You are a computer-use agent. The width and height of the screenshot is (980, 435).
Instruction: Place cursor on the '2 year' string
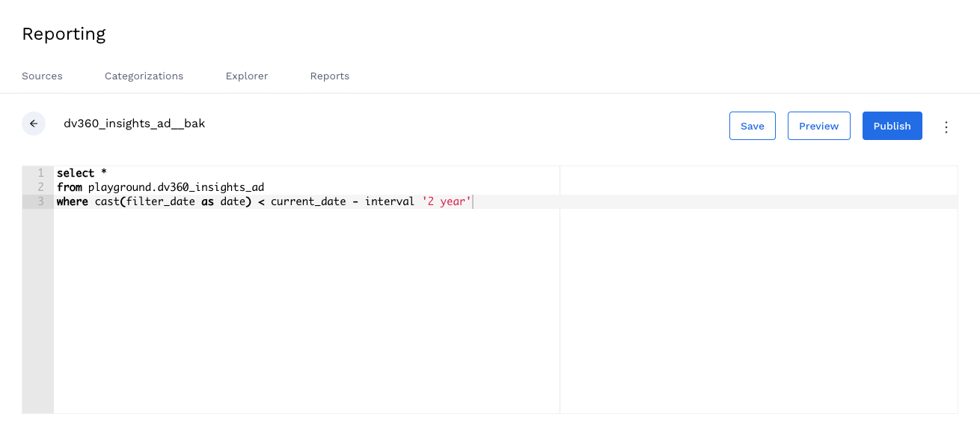tap(447, 201)
